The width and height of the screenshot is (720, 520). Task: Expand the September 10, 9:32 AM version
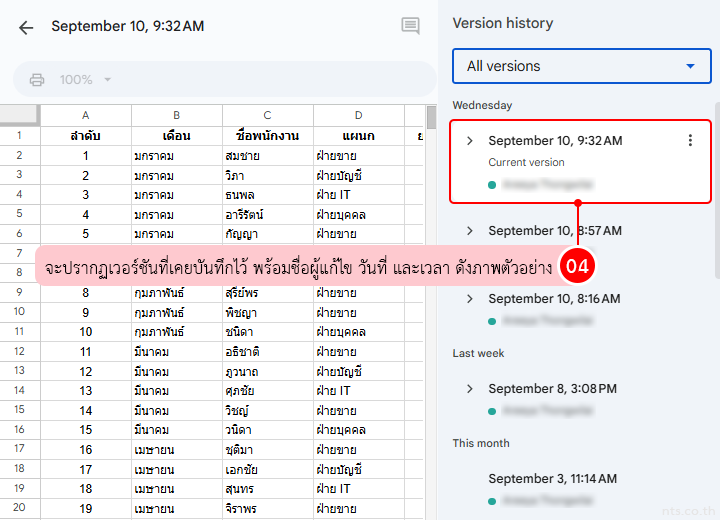[470, 141]
